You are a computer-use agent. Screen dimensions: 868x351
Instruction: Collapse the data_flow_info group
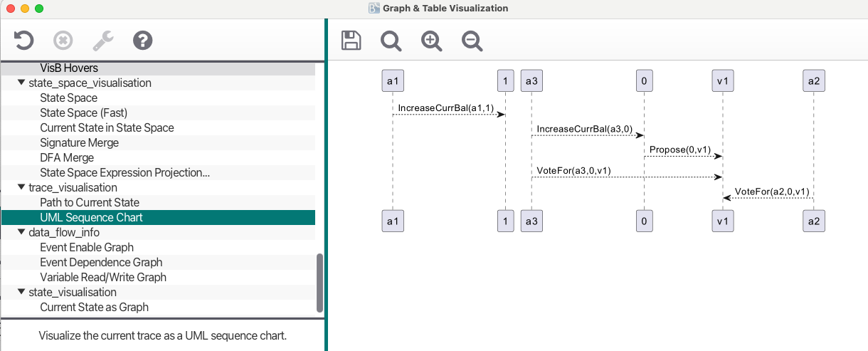21,232
